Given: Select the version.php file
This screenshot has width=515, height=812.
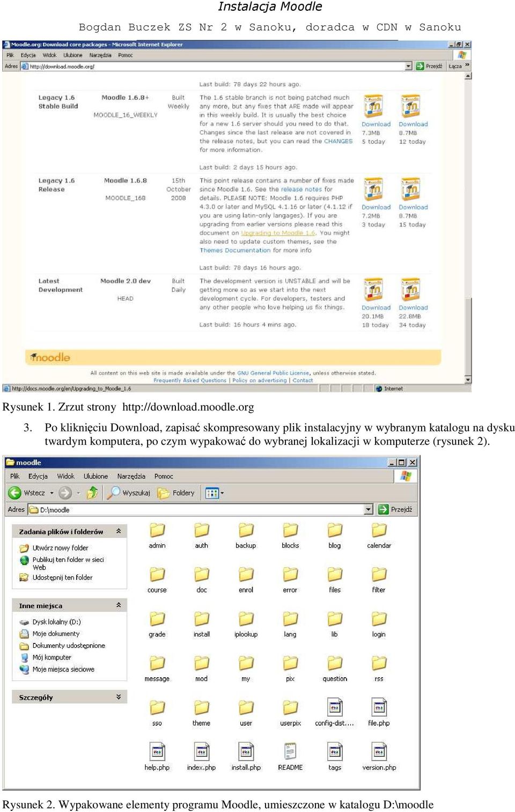Looking at the screenshot, I should 379,757.
